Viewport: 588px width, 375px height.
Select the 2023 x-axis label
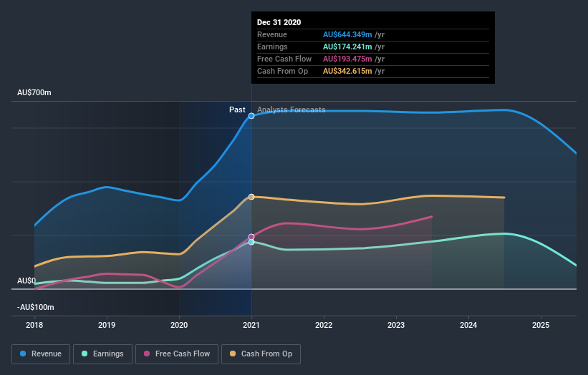(396, 325)
